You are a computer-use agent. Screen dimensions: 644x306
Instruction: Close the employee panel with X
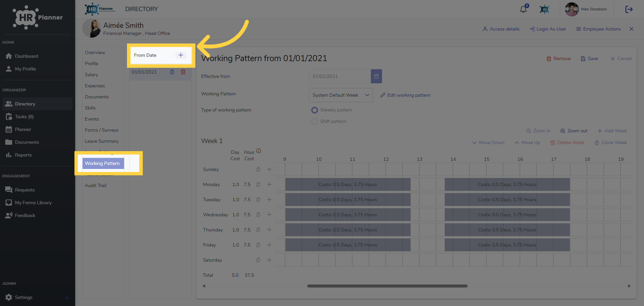[x=631, y=29]
